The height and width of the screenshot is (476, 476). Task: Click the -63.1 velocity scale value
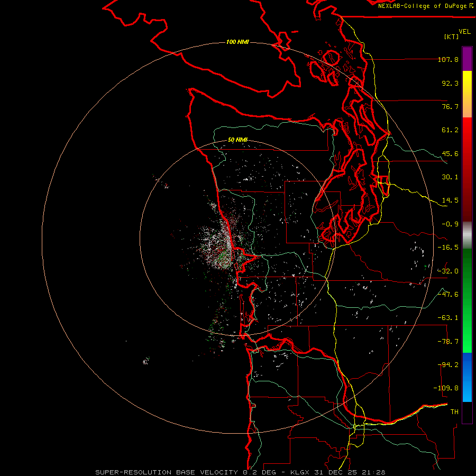point(448,318)
